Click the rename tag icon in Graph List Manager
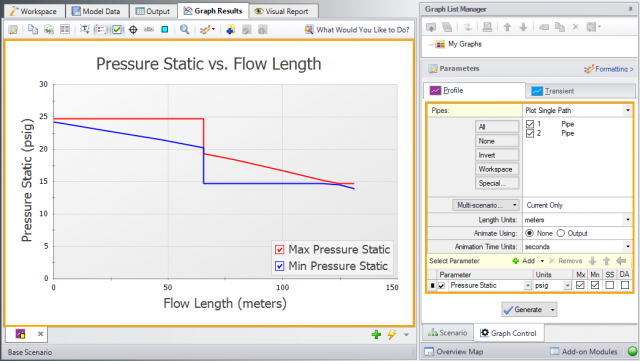This screenshot has width=640, height=361. click(x=544, y=27)
